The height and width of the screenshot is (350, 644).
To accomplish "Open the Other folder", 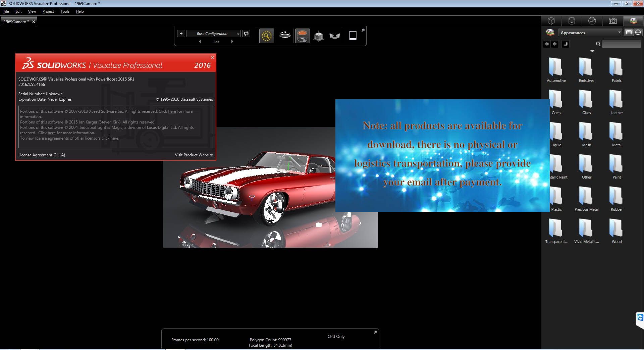I will tap(586, 166).
